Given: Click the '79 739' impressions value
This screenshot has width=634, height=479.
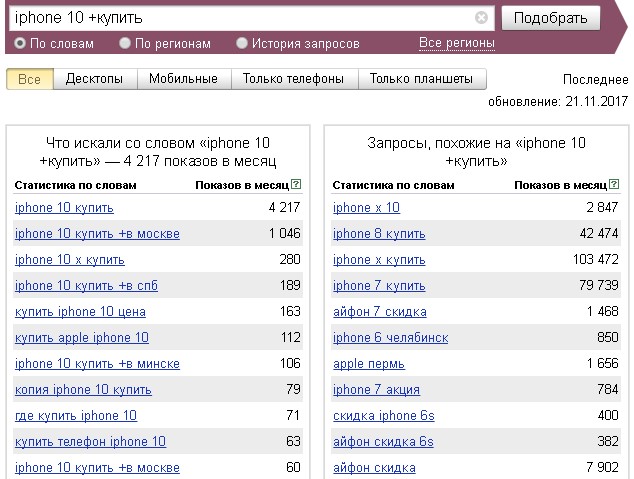Looking at the screenshot, I should coord(599,285).
